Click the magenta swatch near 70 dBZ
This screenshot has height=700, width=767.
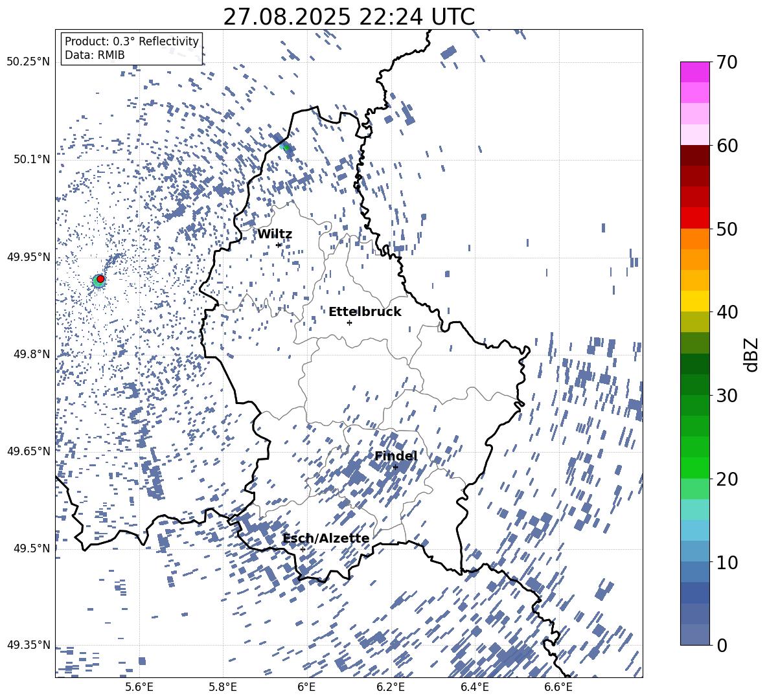pos(694,72)
